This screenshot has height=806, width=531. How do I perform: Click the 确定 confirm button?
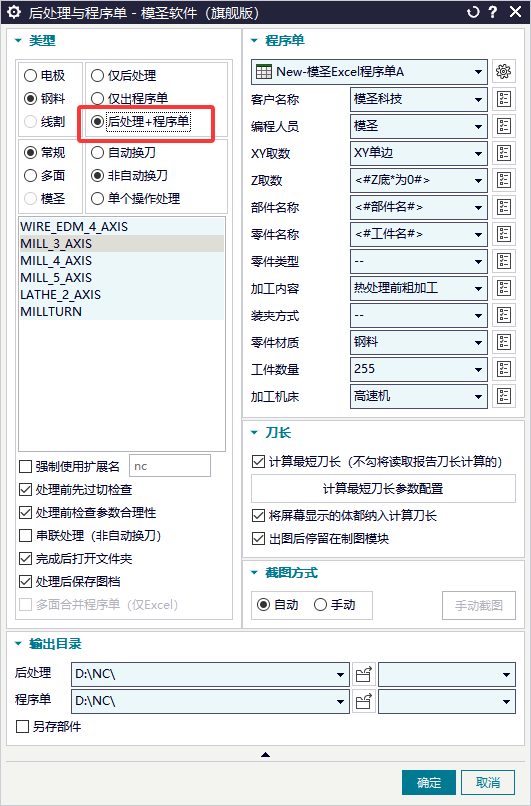[429, 783]
